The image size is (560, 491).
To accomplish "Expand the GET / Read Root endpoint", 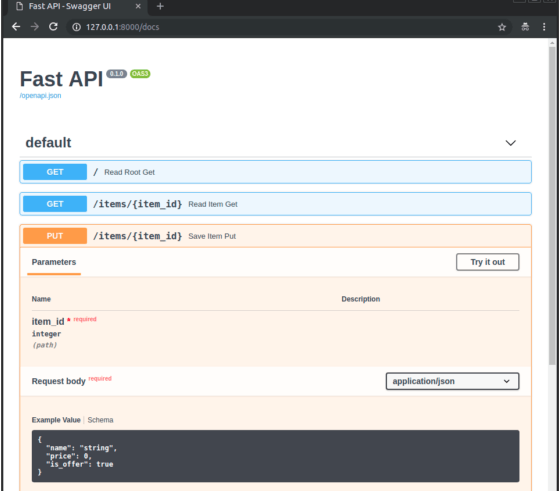I will pyautogui.click(x=275, y=172).
